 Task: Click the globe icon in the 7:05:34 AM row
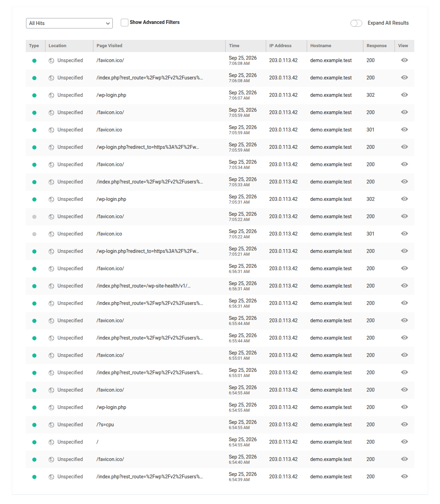(x=51, y=165)
